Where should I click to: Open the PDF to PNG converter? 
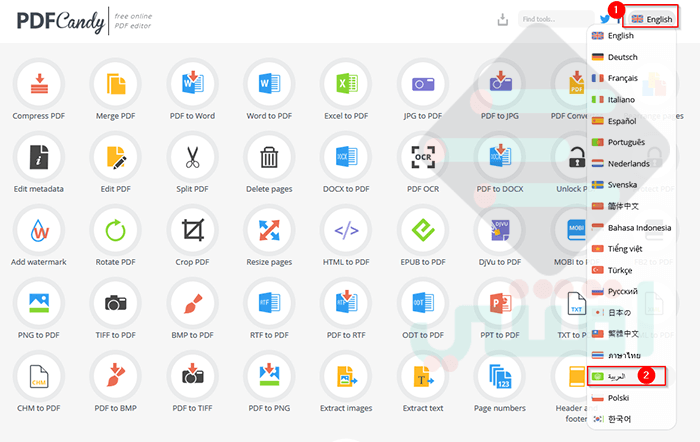point(269,377)
